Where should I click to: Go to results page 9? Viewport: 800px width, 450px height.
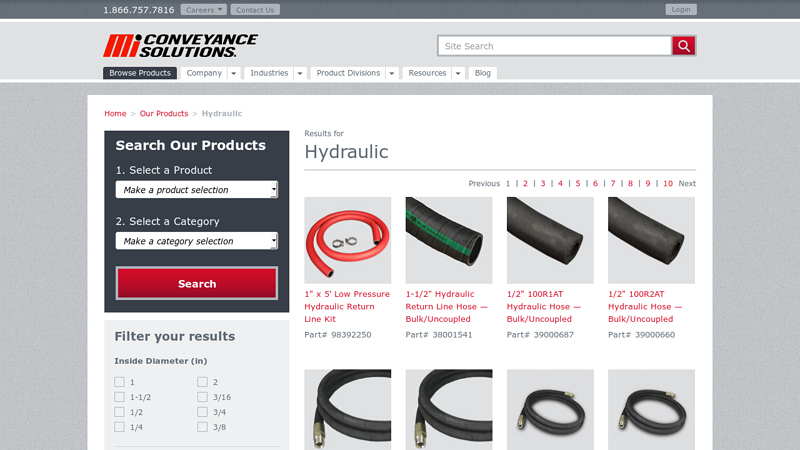coord(647,183)
